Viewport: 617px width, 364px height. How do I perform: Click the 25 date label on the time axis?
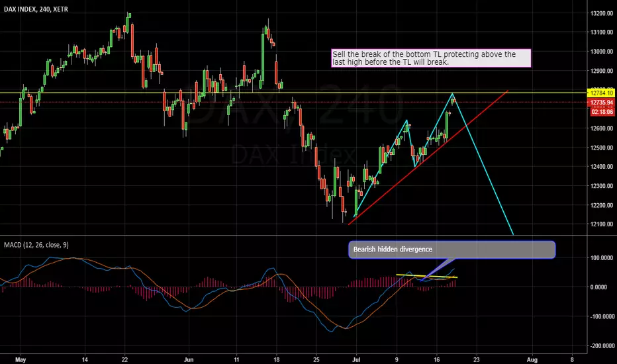tap(316, 359)
